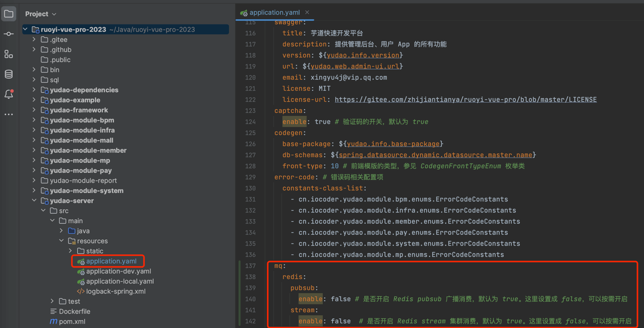This screenshot has height=328, width=644.
Task: Switch to the application.yaml editor tab
Action: point(274,13)
